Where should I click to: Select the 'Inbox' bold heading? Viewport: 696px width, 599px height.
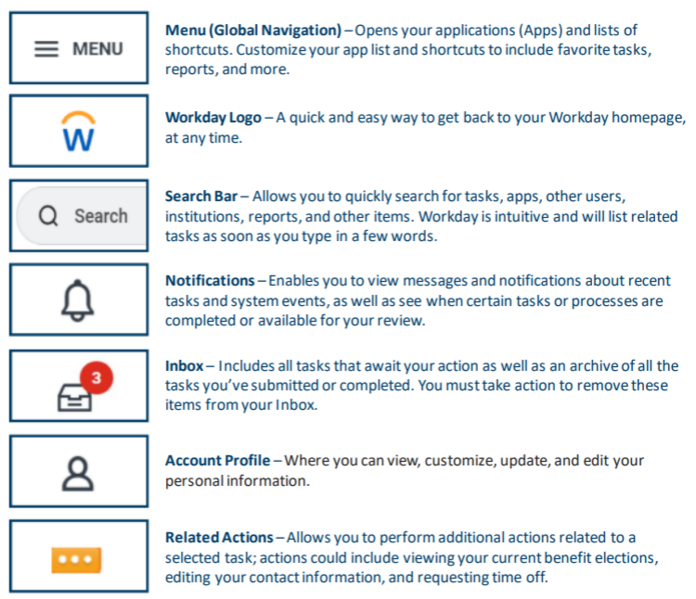pyautogui.click(x=185, y=366)
